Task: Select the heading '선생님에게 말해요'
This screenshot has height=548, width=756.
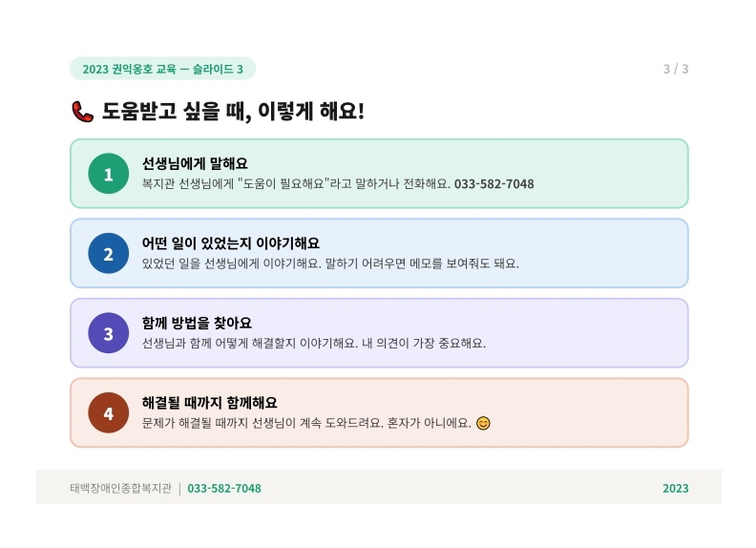Action: click(x=195, y=163)
